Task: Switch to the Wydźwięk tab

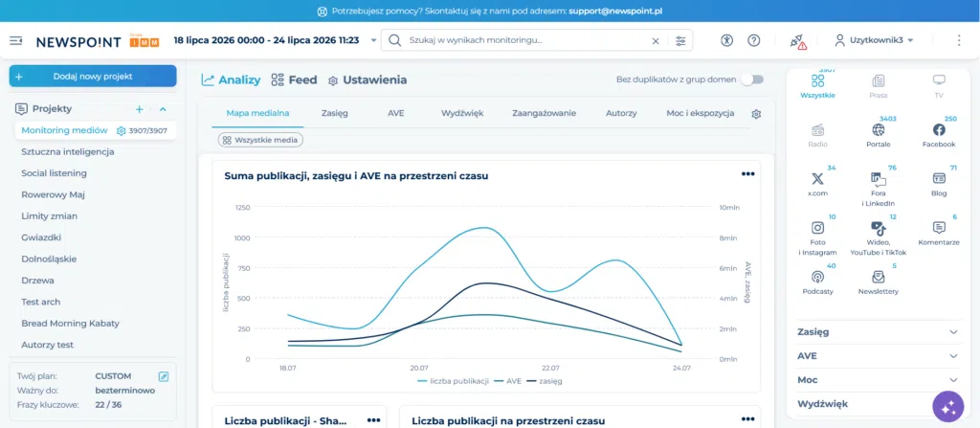Action: (x=462, y=113)
